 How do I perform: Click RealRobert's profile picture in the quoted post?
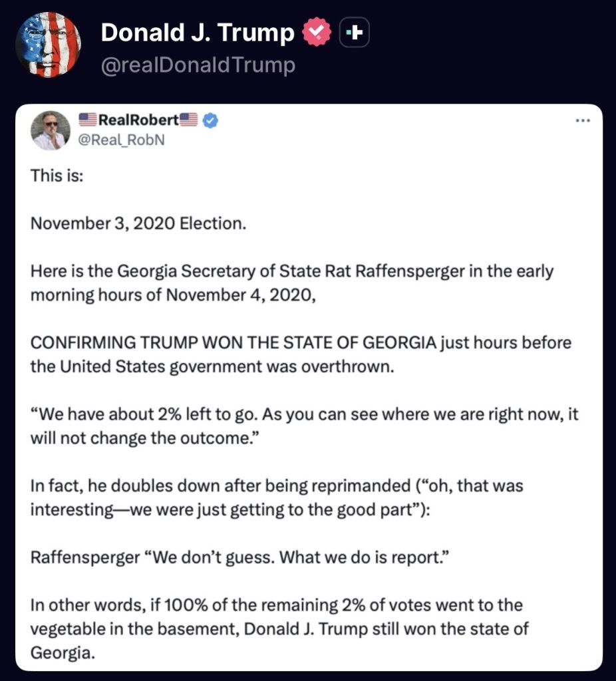click(51, 130)
